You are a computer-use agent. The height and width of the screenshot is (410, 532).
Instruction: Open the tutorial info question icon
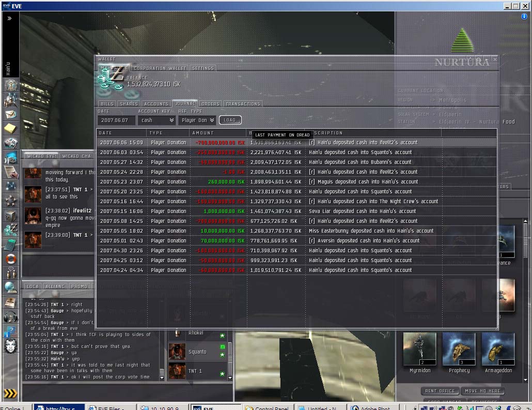point(10,331)
